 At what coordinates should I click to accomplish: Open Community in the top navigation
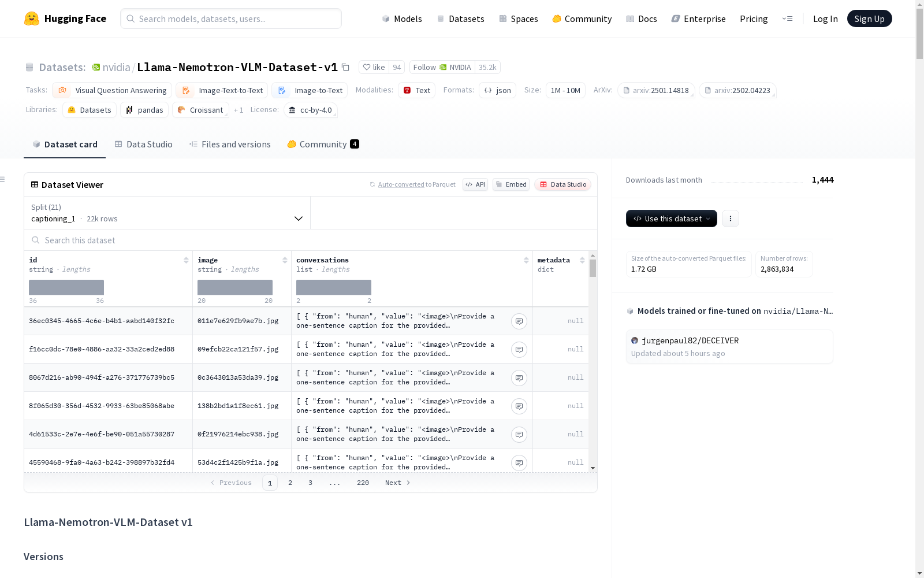click(582, 18)
